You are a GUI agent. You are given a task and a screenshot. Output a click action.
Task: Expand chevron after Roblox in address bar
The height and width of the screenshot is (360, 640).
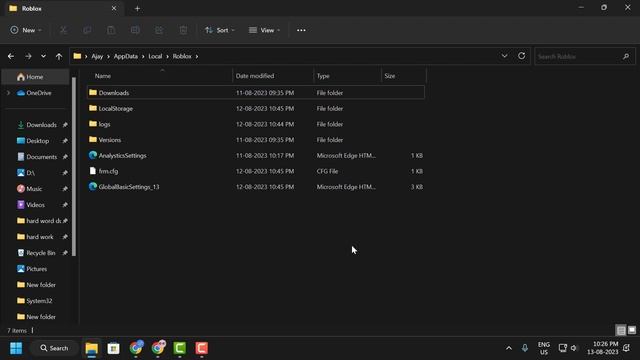[197, 56]
